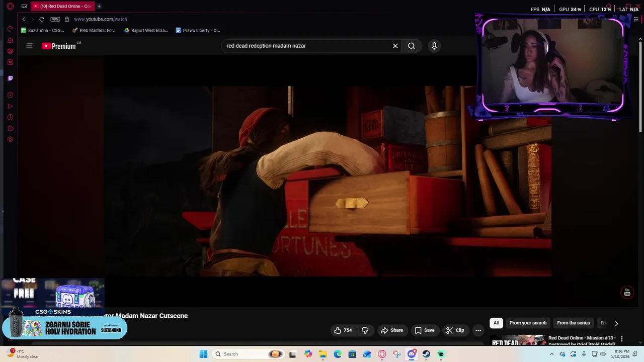Open File Explorer from taskbar

tap(323, 354)
